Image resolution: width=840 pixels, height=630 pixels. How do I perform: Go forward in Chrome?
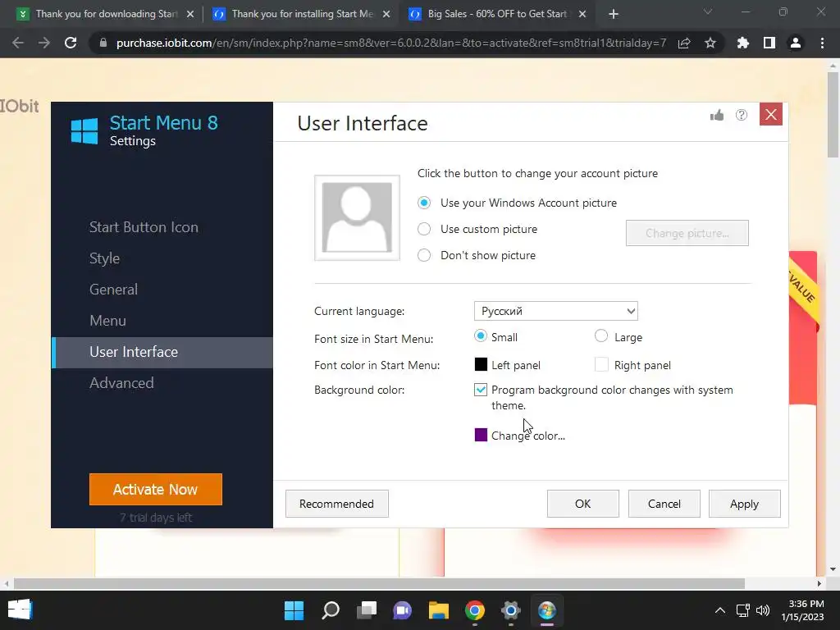[44, 43]
